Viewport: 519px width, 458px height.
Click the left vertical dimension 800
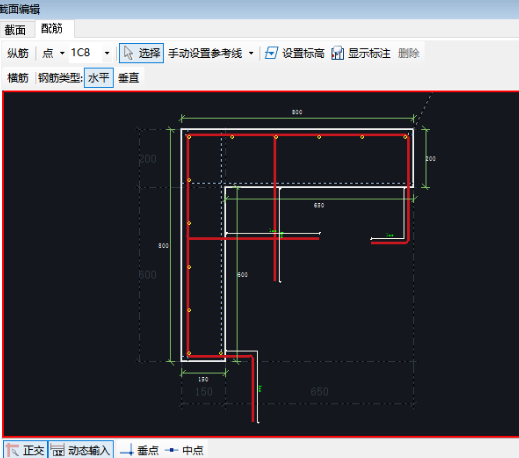163,246
